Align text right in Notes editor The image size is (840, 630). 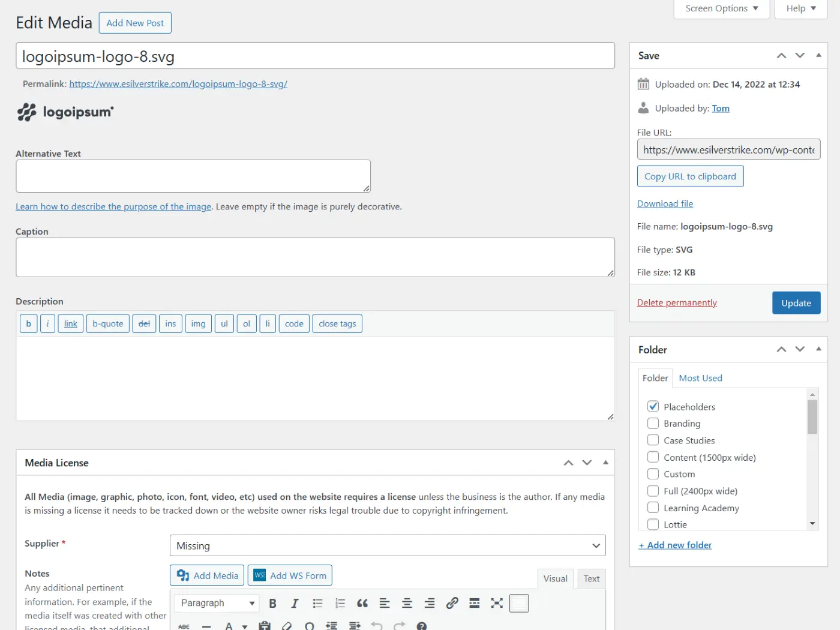coord(430,603)
